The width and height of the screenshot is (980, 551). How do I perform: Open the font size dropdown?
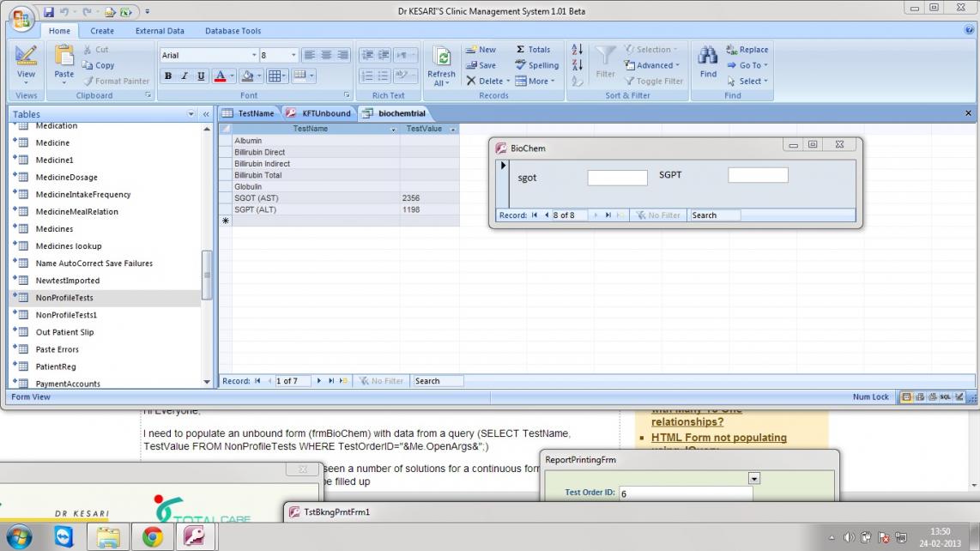pos(293,55)
